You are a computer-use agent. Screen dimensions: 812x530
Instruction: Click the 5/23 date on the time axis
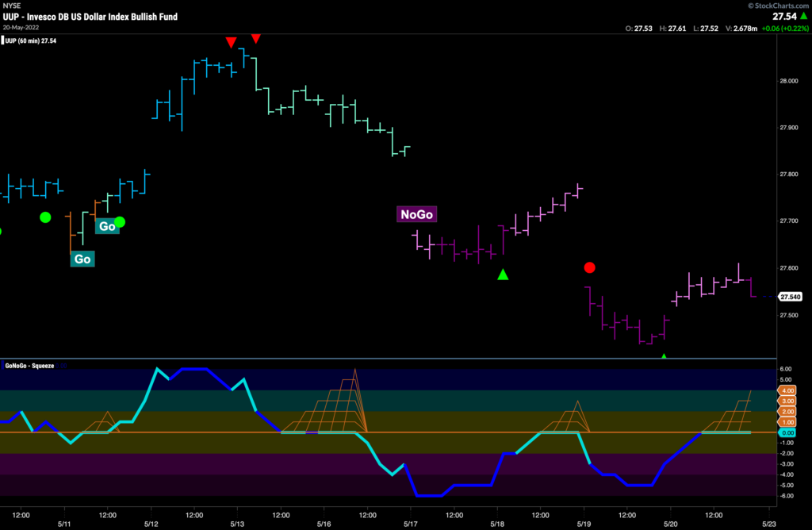point(769,524)
